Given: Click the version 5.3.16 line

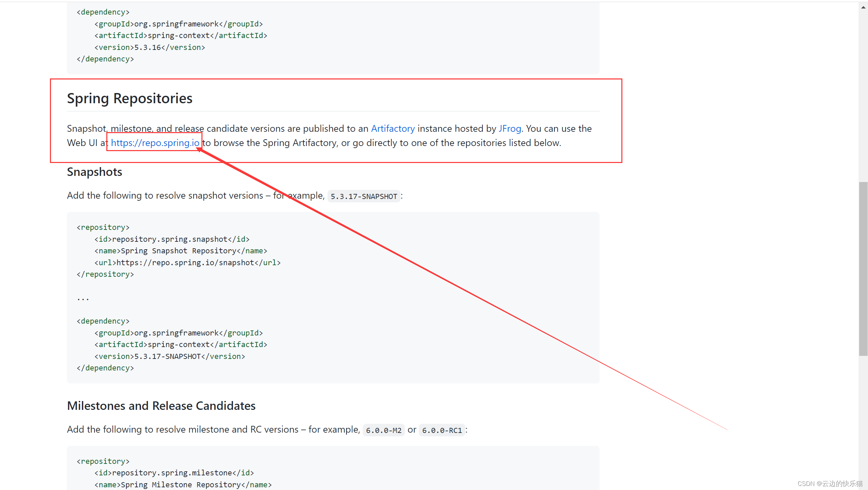Looking at the screenshot, I should [x=150, y=47].
